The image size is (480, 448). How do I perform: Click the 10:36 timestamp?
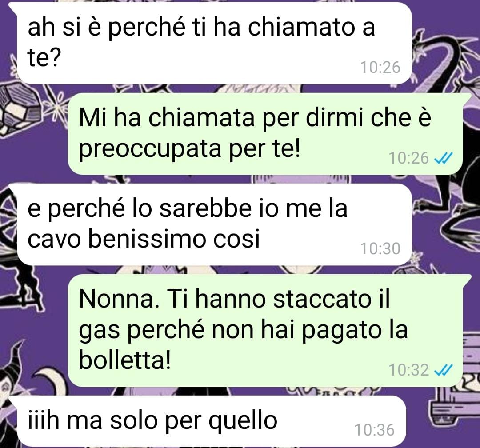[375, 430]
